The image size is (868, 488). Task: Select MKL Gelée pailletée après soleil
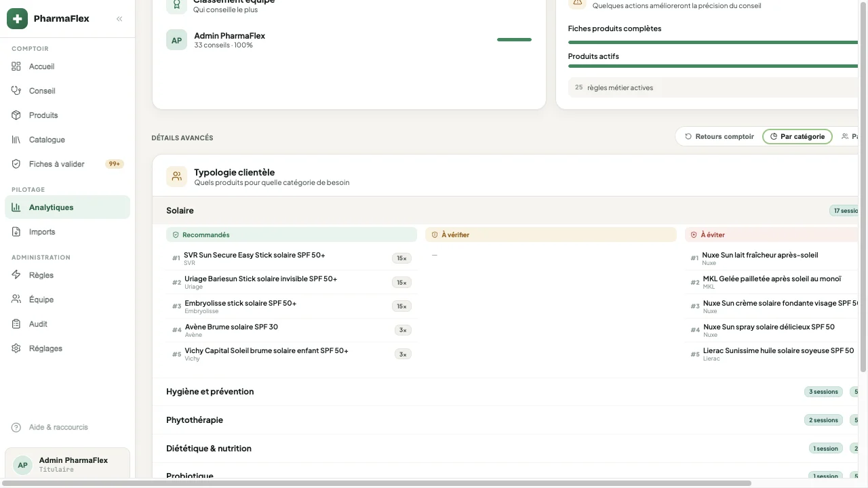point(772,283)
